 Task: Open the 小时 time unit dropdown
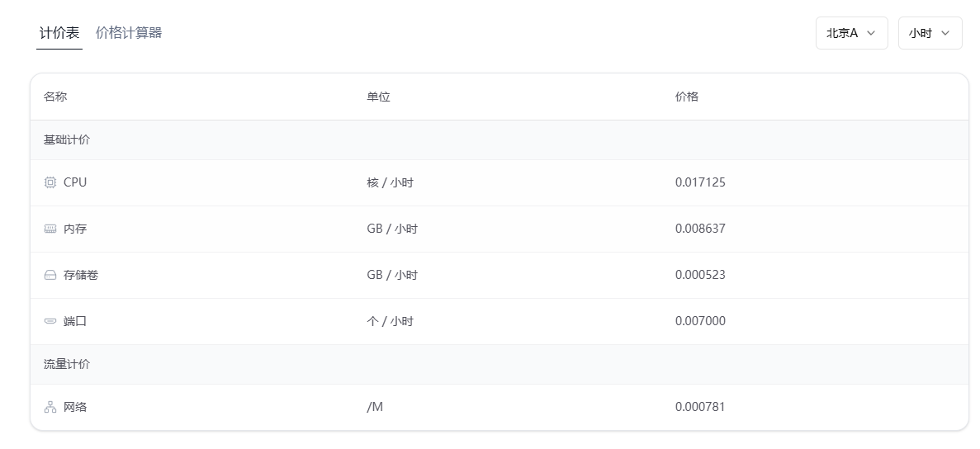[930, 33]
